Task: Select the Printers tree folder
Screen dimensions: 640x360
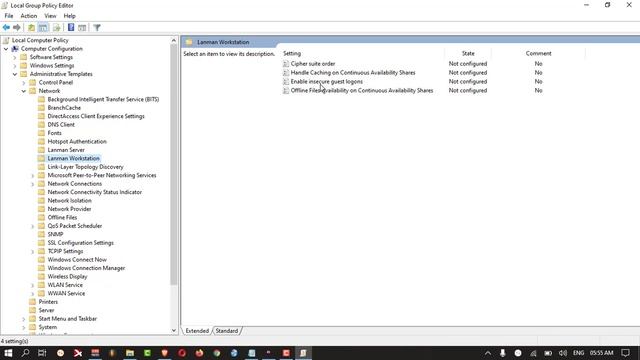Action: tap(48, 302)
